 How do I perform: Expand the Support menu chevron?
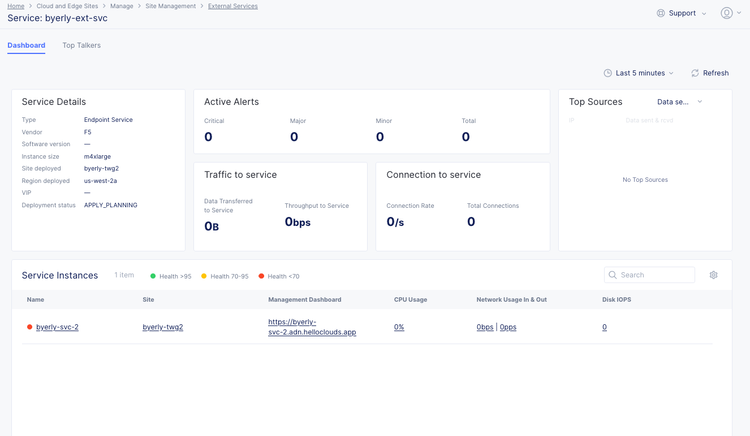tap(704, 14)
